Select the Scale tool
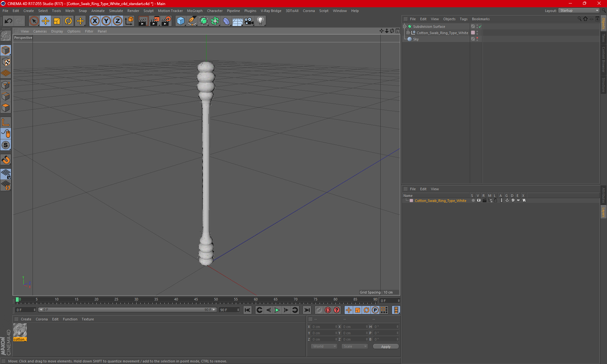 [x=57, y=21]
